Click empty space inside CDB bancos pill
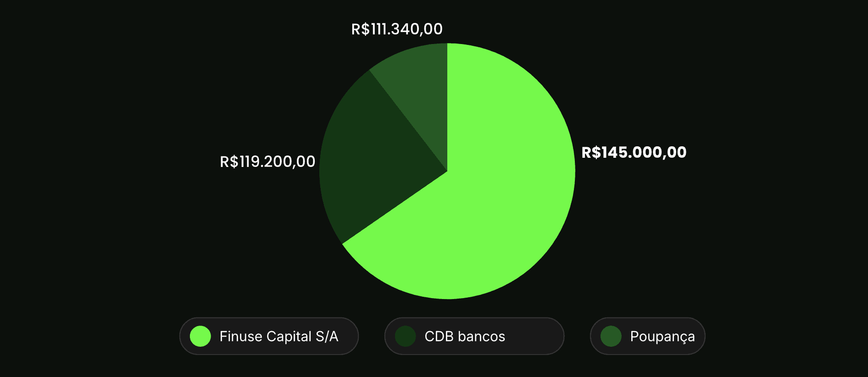The image size is (868, 377). (x=534, y=336)
